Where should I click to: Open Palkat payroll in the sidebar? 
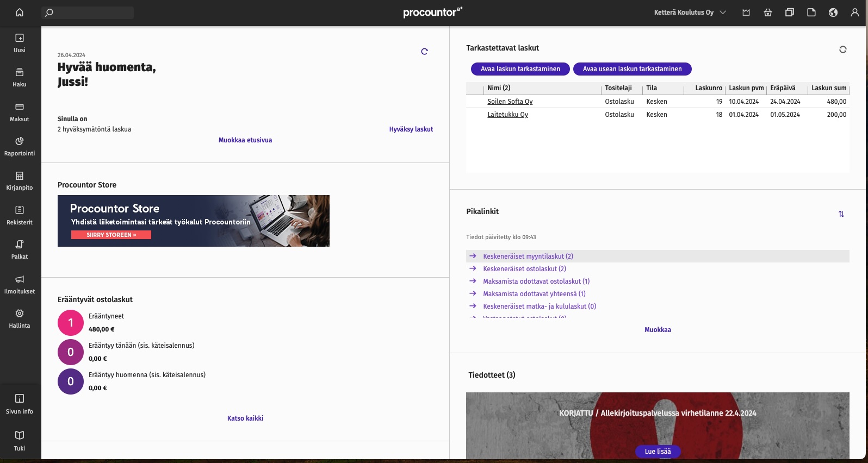[x=20, y=250]
